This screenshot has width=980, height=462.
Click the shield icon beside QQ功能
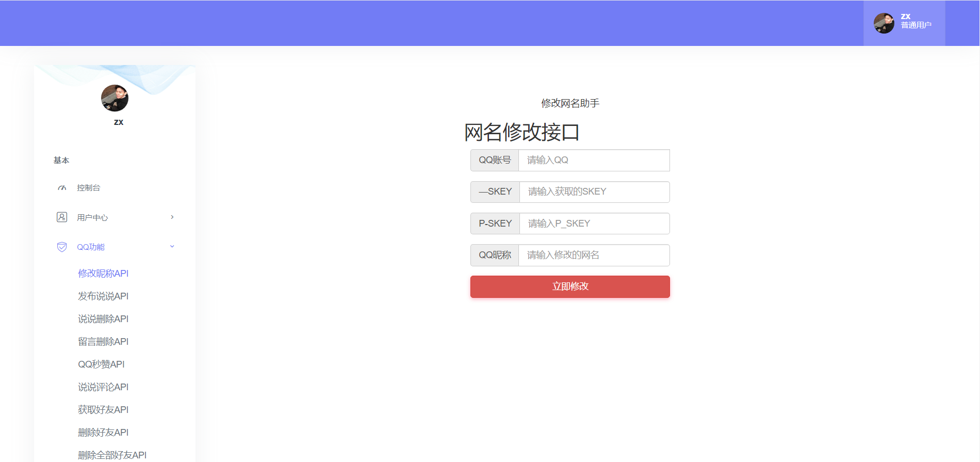[62, 247]
